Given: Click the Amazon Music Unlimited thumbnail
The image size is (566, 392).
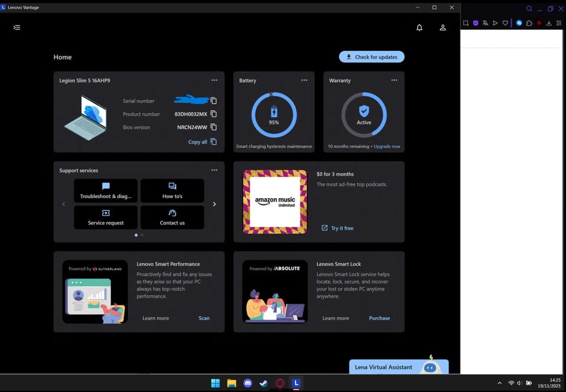Looking at the screenshot, I should pyautogui.click(x=275, y=202).
